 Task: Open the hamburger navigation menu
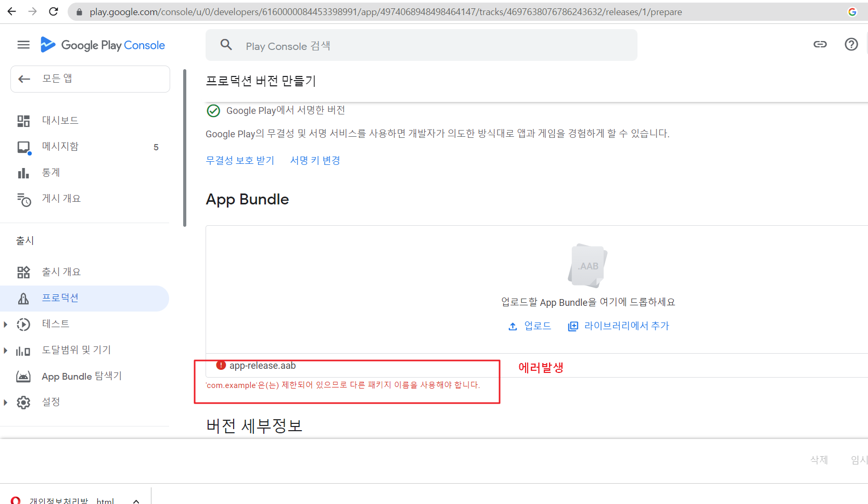(x=23, y=45)
